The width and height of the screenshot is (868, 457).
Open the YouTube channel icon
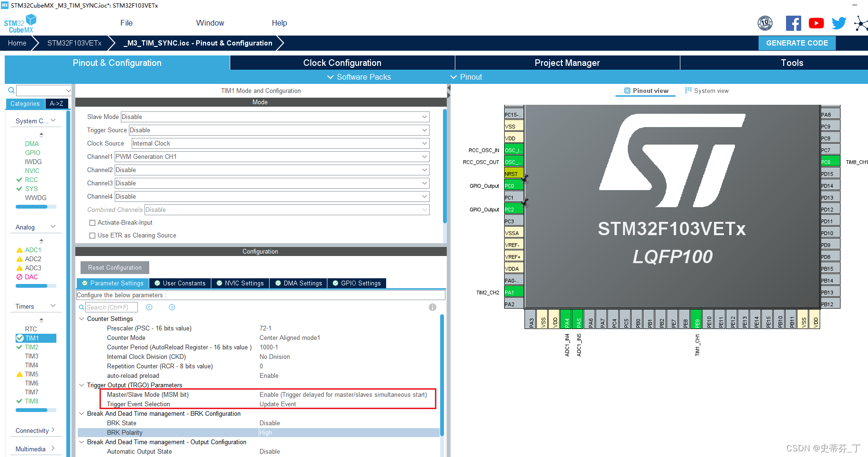point(816,23)
